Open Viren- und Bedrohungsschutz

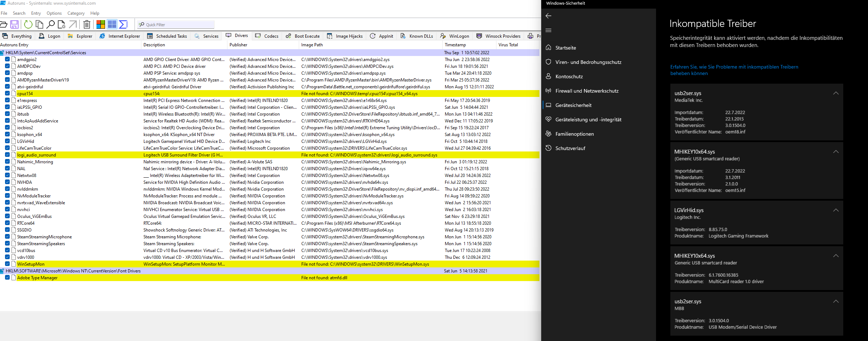click(x=588, y=62)
